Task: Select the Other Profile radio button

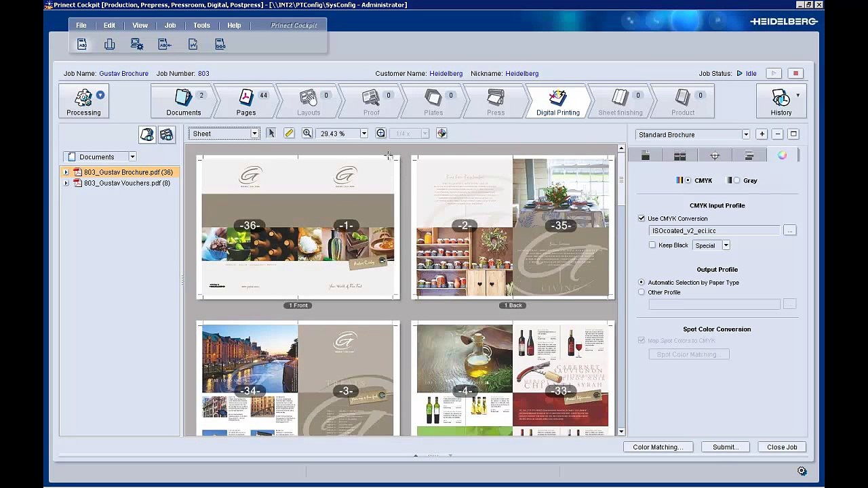Action: click(x=642, y=292)
